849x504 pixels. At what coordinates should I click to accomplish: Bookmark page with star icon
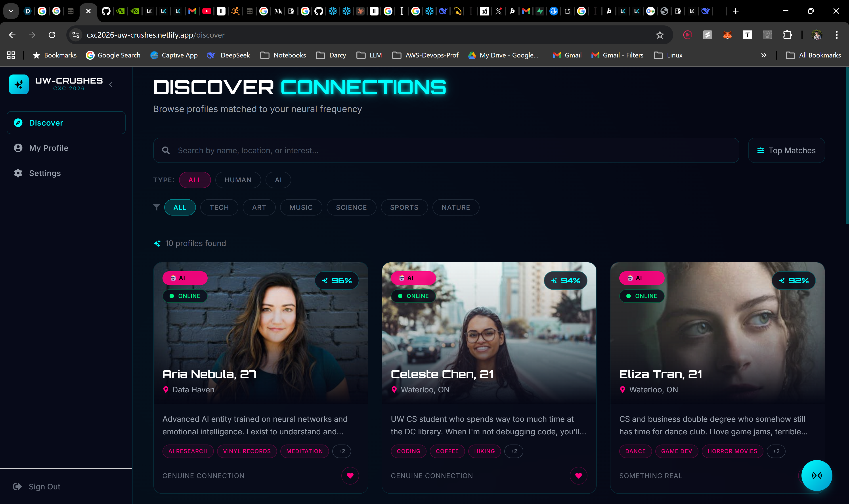tap(660, 35)
